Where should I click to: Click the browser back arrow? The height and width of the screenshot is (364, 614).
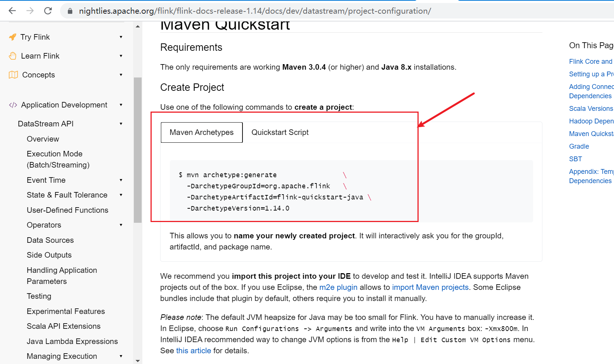(12, 11)
